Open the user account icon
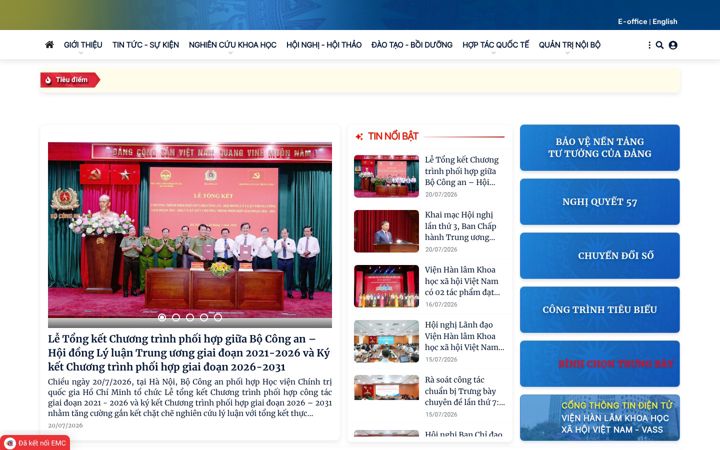This screenshot has width=720, height=450. point(673,45)
